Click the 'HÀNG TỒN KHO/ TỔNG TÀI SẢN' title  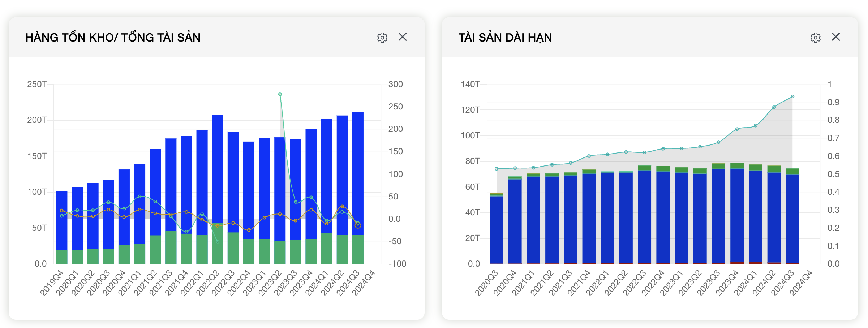(x=113, y=38)
